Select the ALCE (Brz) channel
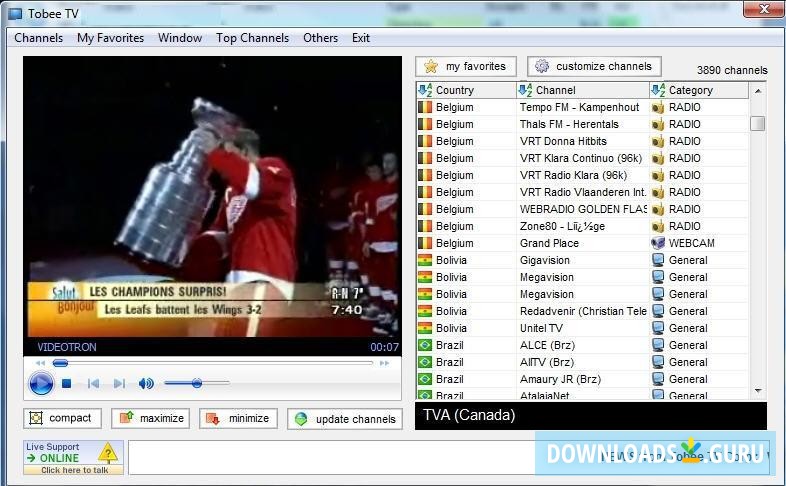This screenshot has width=786, height=486. click(x=582, y=346)
